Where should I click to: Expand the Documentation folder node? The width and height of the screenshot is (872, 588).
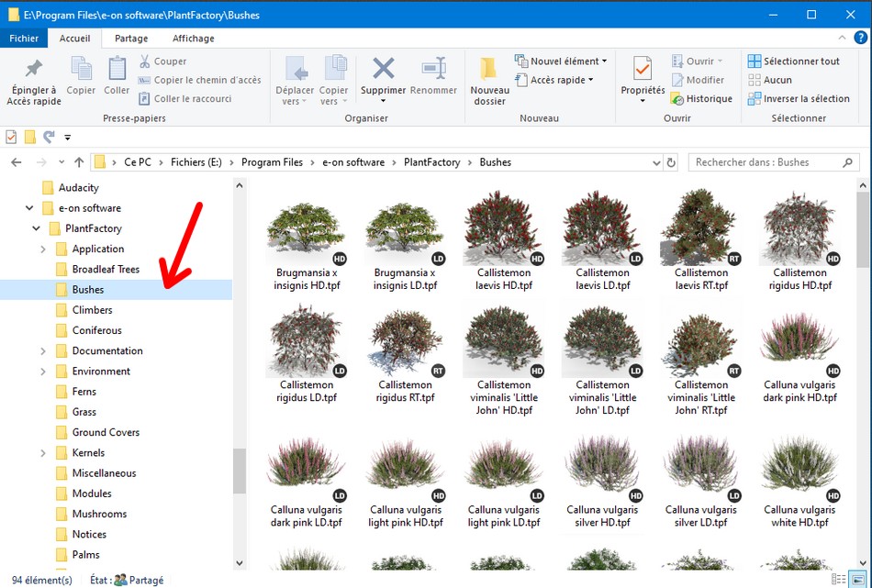[43, 350]
